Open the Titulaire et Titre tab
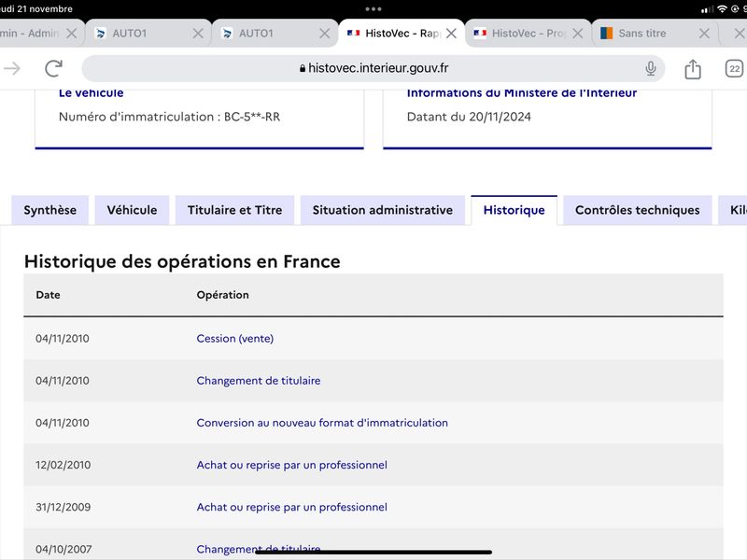The height and width of the screenshot is (560, 747). [x=235, y=210]
